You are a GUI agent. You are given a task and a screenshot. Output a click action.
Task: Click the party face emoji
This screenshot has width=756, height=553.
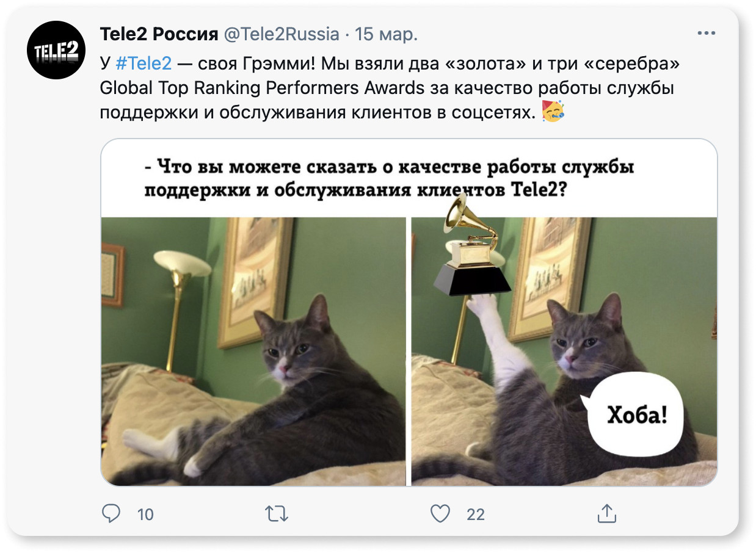pyautogui.click(x=553, y=112)
